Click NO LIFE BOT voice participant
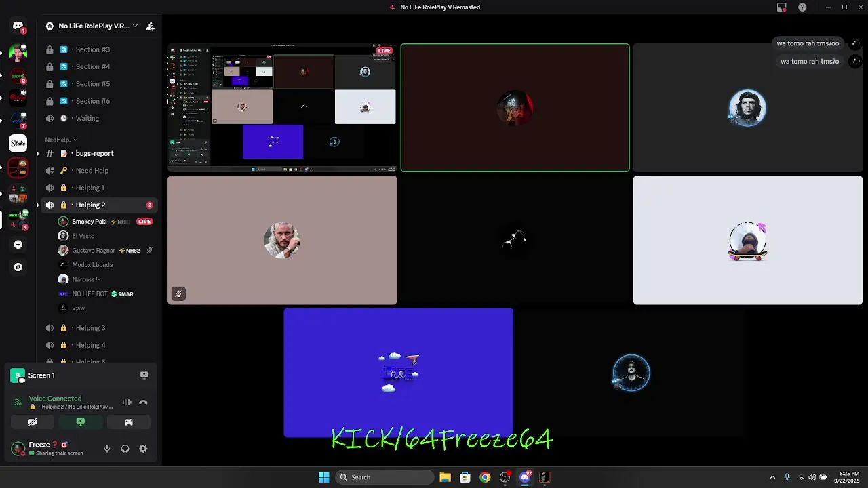The image size is (868, 488). coord(106,294)
